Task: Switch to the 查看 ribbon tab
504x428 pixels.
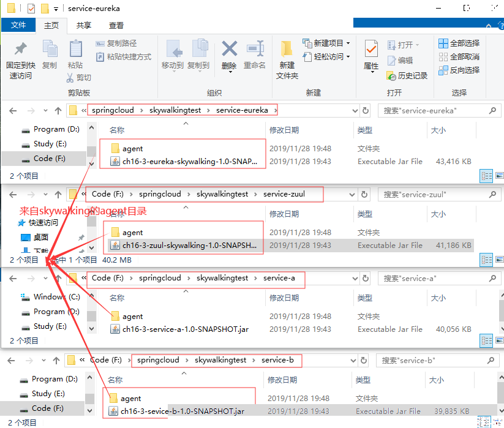Action: (x=116, y=25)
